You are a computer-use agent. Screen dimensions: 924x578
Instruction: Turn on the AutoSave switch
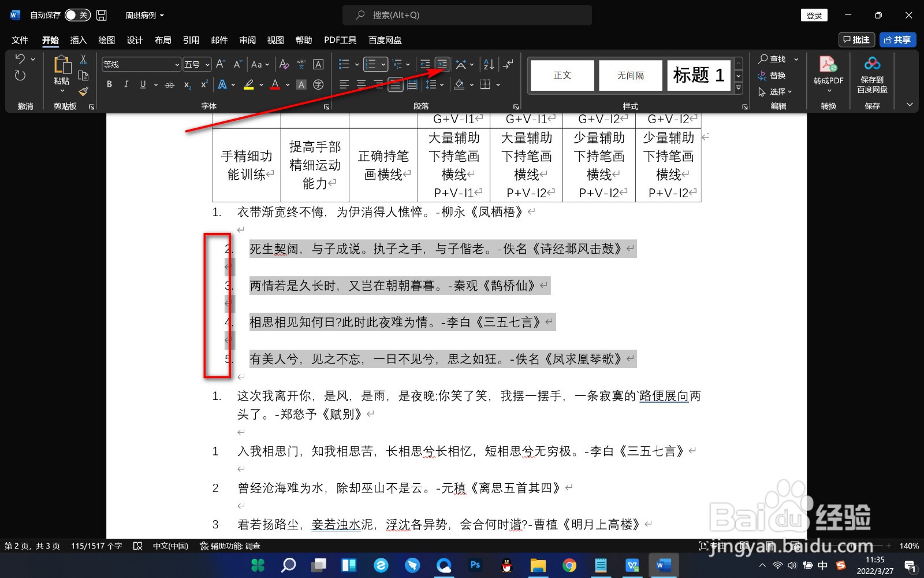(x=77, y=15)
